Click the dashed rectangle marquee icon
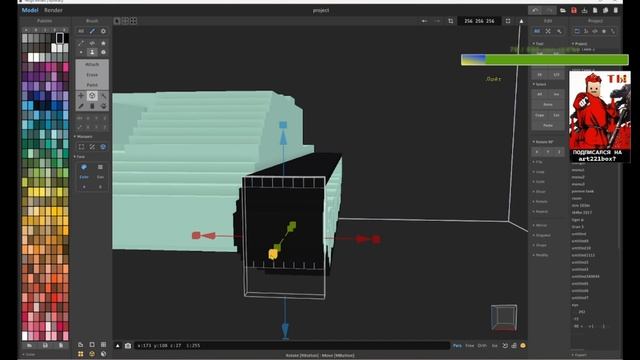The width and height of the screenshot is (640, 360). [x=81, y=147]
